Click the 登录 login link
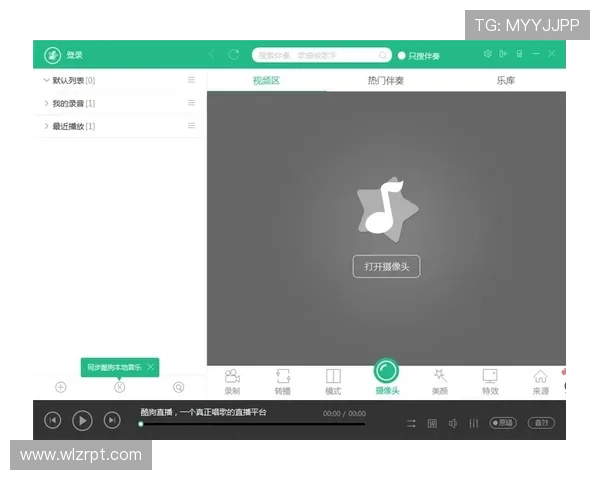The height and width of the screenshot is (480, 600). click(x=74, y=55)
